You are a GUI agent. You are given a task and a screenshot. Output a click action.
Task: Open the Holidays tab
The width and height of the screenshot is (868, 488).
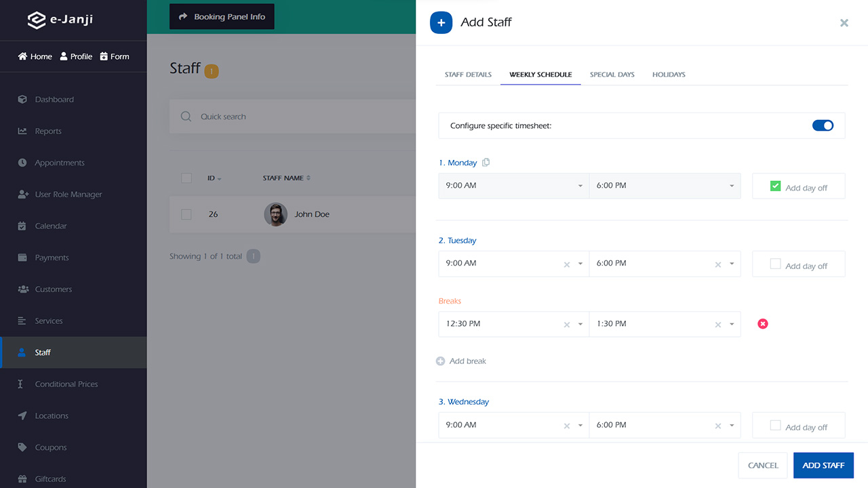coord(669,75)
